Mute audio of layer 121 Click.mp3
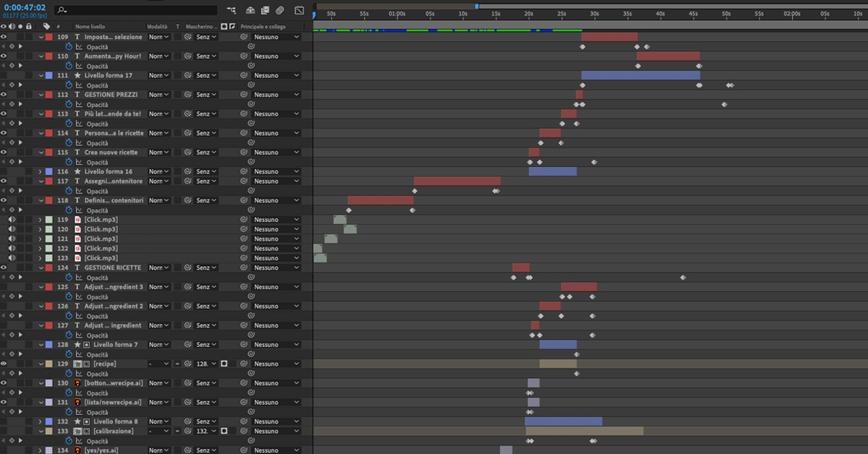Image resolution: width=868 pixels, height=454 pixels. (x=12, y=239)
